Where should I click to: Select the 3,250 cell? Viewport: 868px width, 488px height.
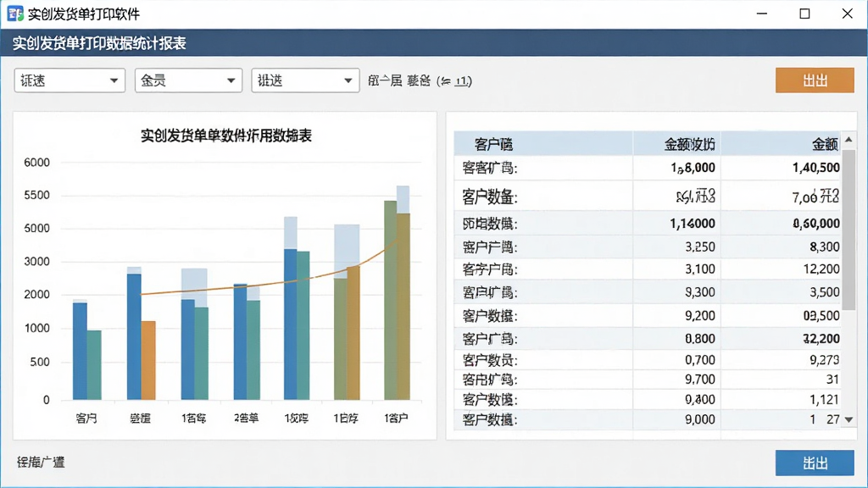click(x=699, y=247)
